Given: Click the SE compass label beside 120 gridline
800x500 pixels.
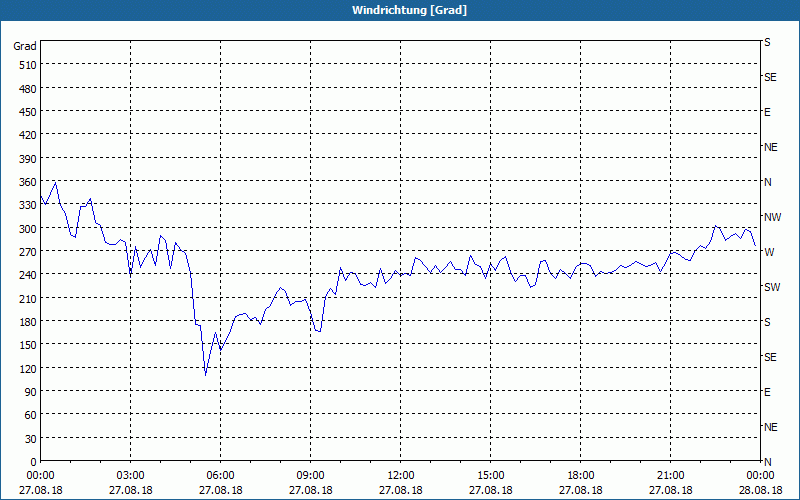Looking at the screenshot, I should [770, 357].
